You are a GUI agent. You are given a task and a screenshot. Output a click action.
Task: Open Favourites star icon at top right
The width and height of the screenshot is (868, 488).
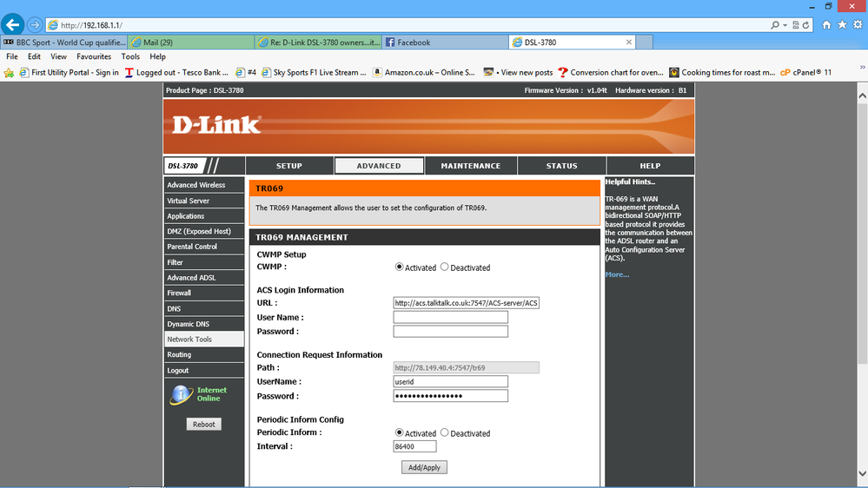tap(842, 25)
